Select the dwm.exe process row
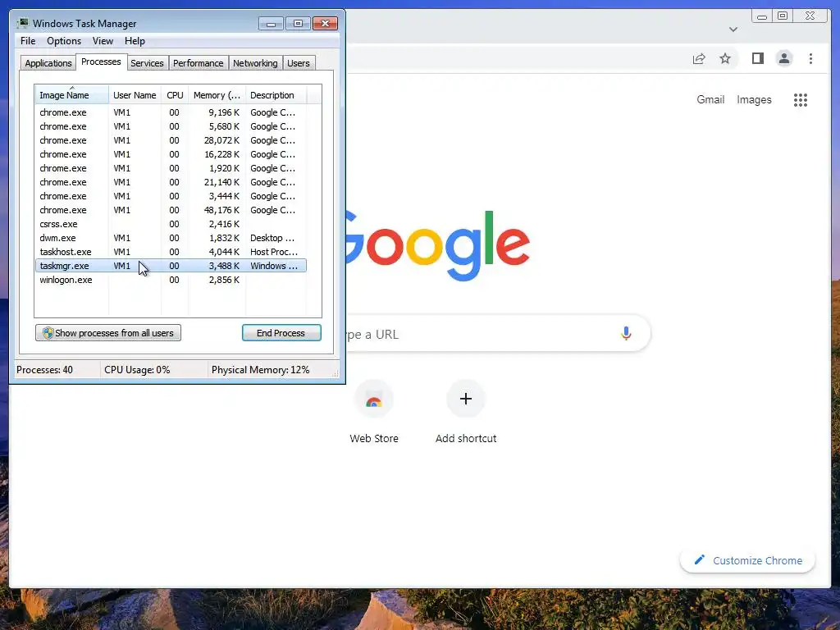The image size is (840, 630). 171,238
